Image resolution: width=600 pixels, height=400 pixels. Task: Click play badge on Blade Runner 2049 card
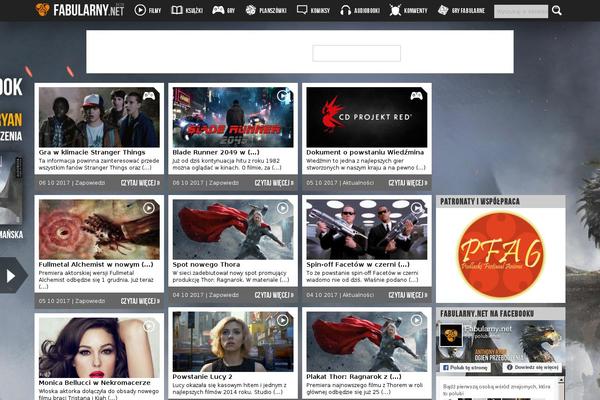coord(282,96)
